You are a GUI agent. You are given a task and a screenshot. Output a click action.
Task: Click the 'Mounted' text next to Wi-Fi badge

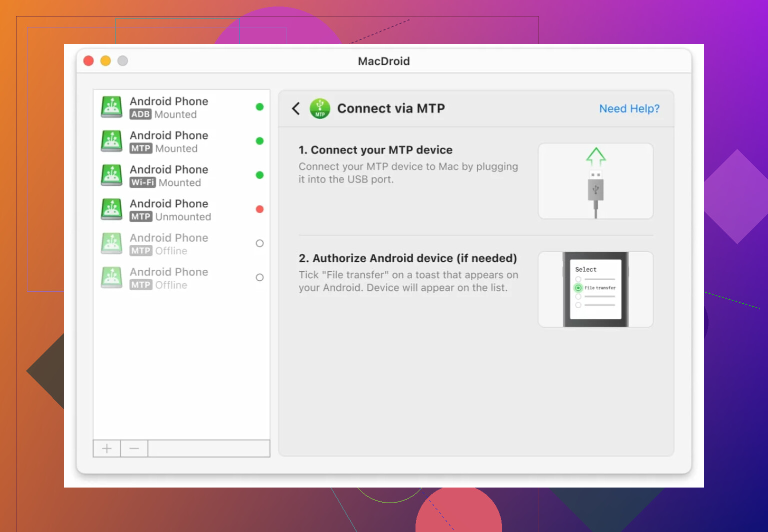179,183
